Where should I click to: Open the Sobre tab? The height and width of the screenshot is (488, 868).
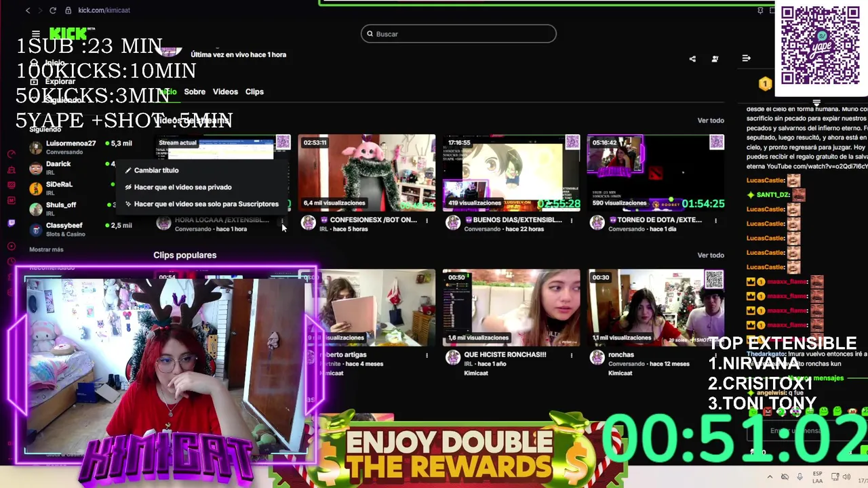(195, 91)
